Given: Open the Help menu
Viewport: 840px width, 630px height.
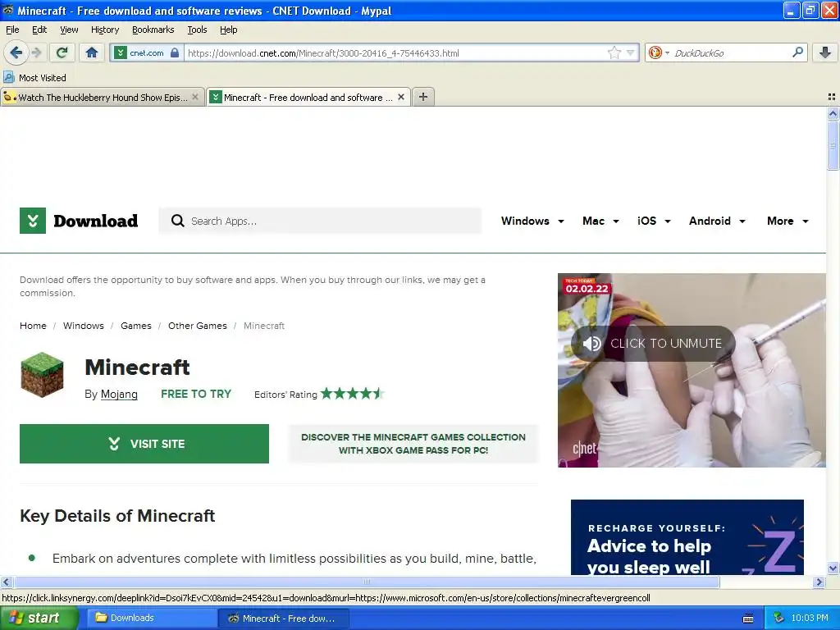Looking at the screenshot, I should [x=228, y=30].
